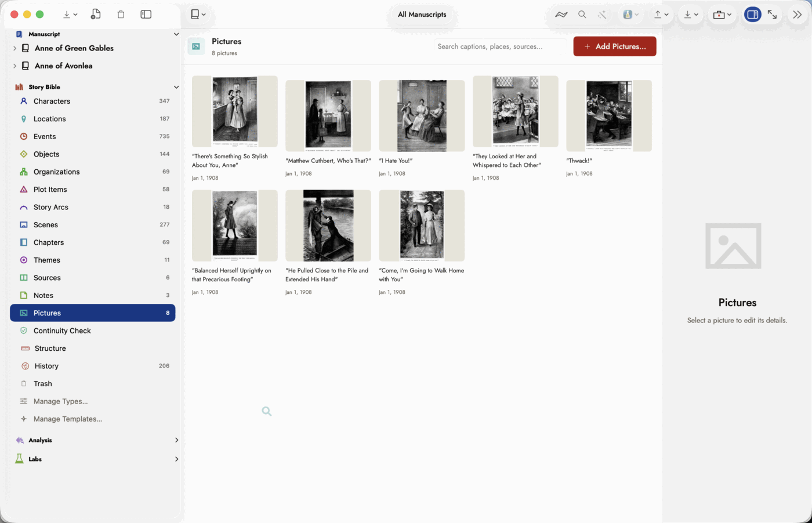Click the Add Pictures button
812x523 pixels.
[615, 46]
